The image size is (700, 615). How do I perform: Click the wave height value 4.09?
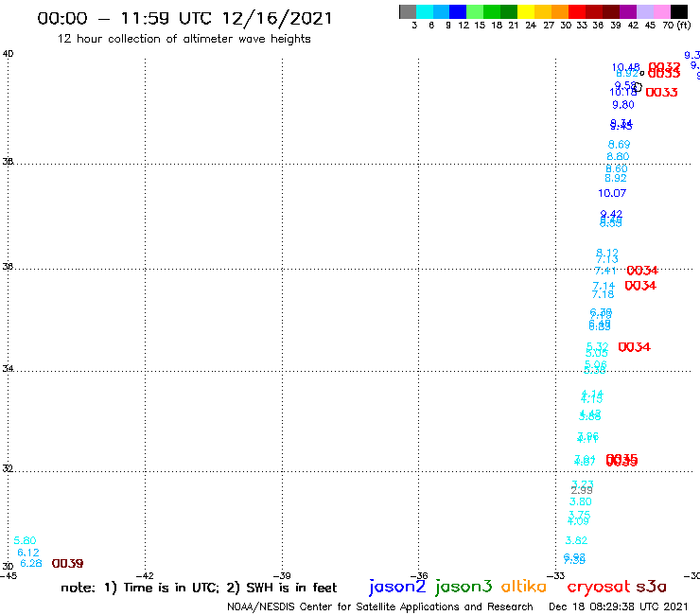point(578,521)
